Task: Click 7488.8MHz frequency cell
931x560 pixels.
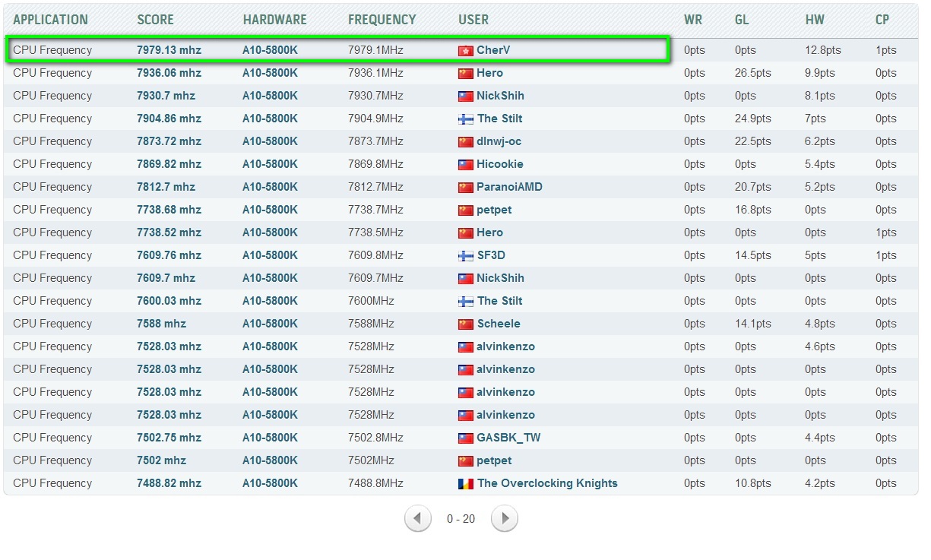Action: pyautogui.click(x=375, y=483)
